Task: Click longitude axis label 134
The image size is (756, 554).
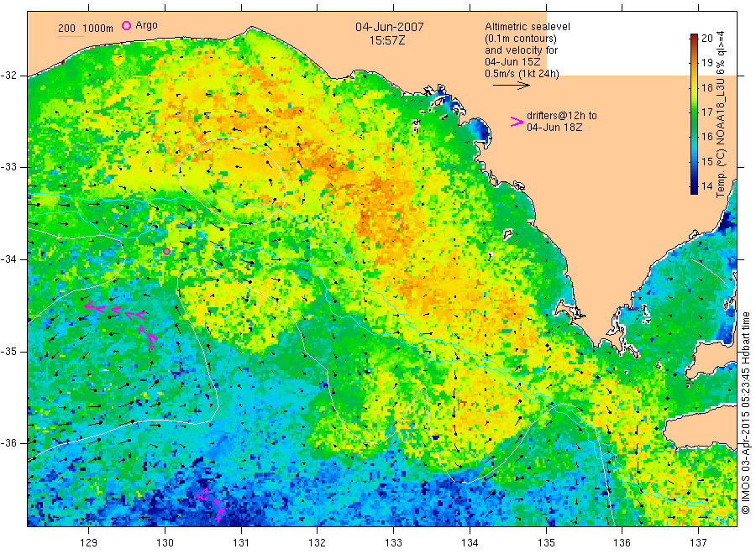Action: pyautogui.click(x=470, y=543)
